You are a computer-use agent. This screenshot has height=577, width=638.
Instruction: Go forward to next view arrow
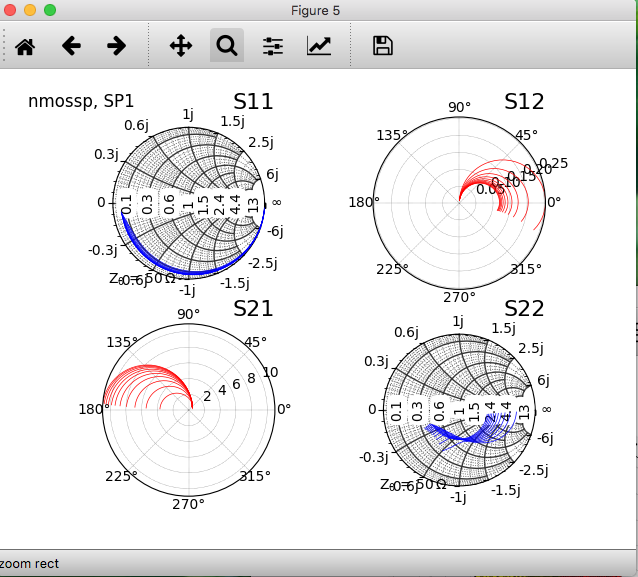point(116,46)
